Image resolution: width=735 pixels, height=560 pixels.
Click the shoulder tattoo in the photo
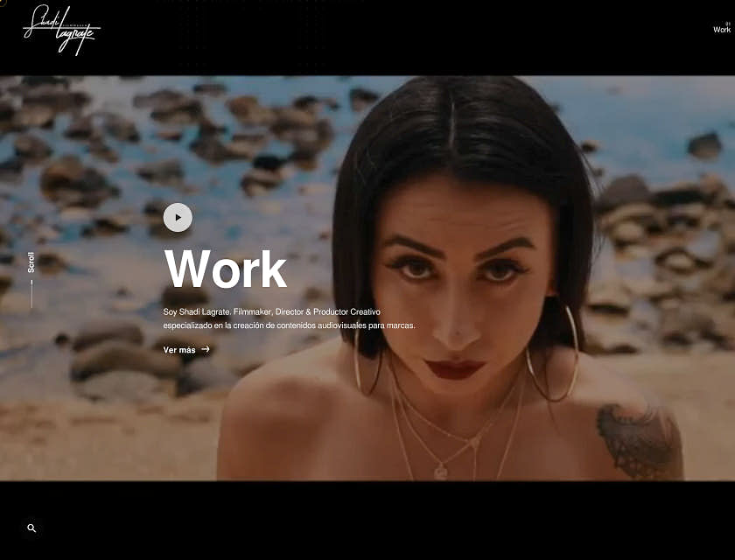(637, 440)
